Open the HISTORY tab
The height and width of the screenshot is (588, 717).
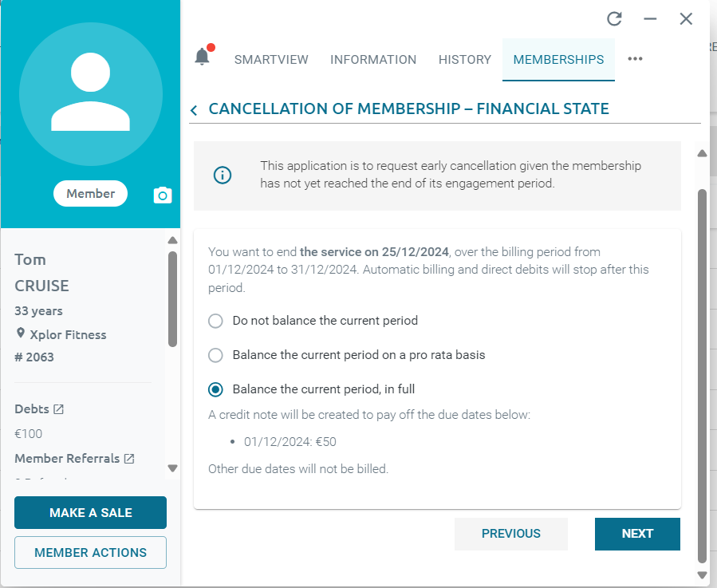[465, 60]
